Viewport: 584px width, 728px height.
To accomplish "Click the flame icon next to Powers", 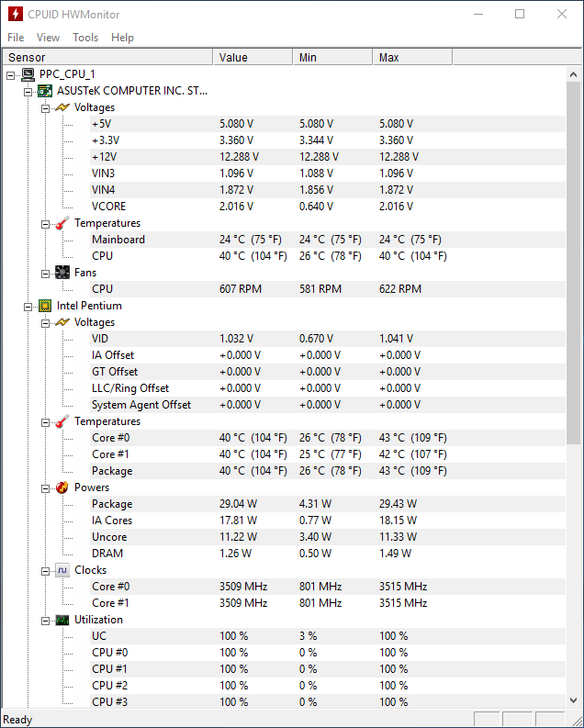I will coord(62,487).
